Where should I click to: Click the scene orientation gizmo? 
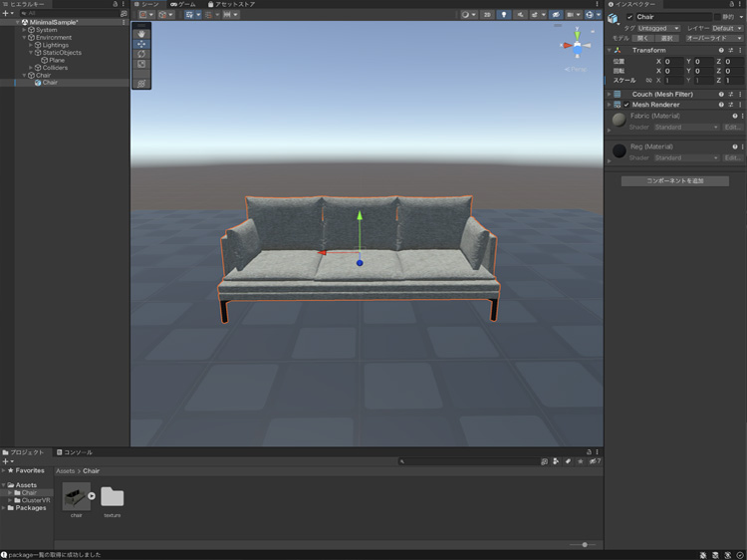pyautogui.click(x=577, y=47)
